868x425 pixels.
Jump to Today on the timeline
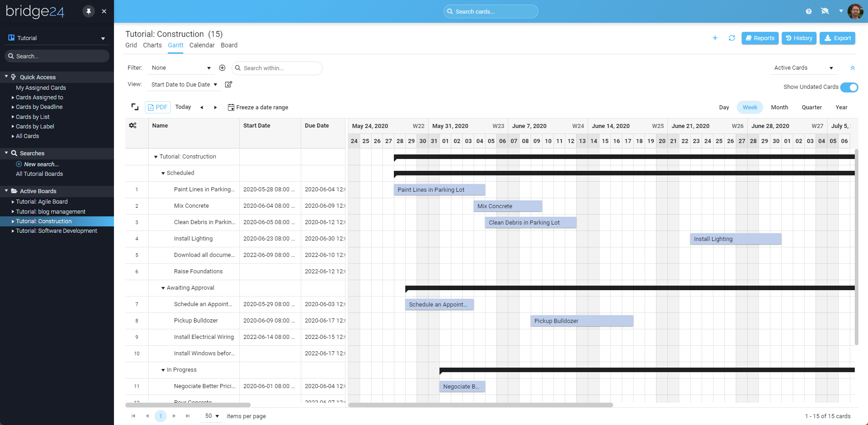click(x=183, y=107)
